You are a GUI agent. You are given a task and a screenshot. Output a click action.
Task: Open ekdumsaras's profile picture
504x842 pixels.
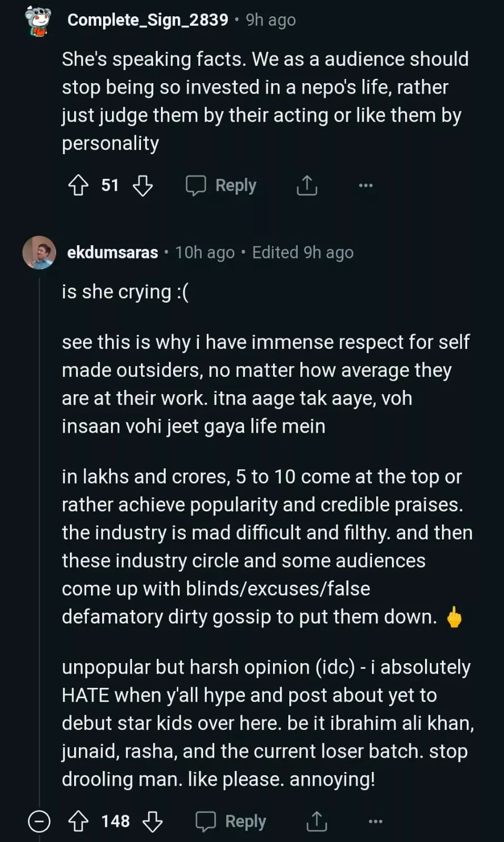click(x=39, y=253)
